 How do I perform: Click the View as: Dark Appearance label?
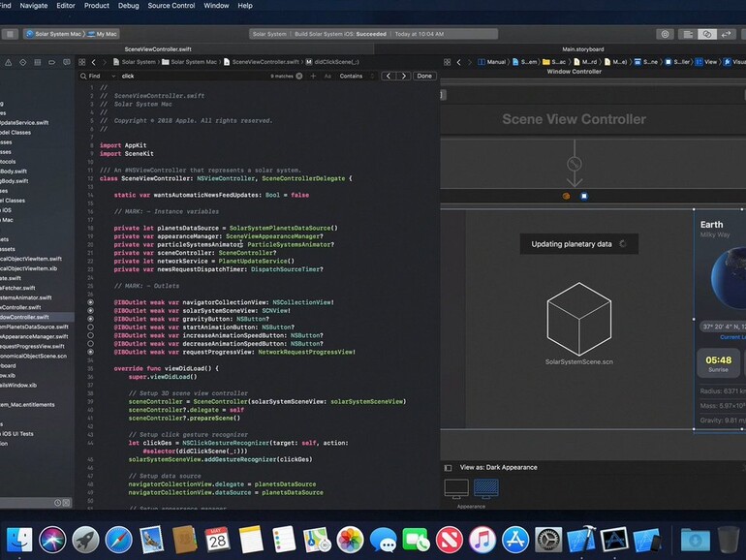pyautogui.click(x=499, y=467)
